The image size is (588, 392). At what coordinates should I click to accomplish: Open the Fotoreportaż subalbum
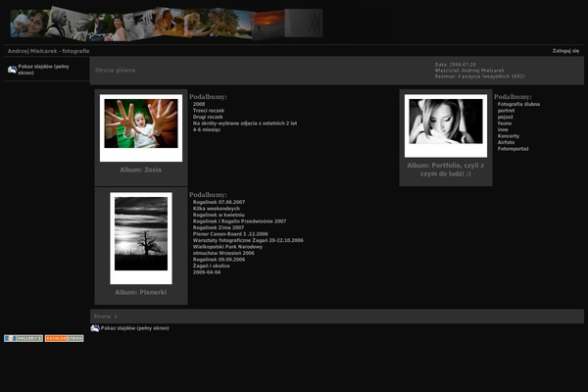tap(513, 149)
